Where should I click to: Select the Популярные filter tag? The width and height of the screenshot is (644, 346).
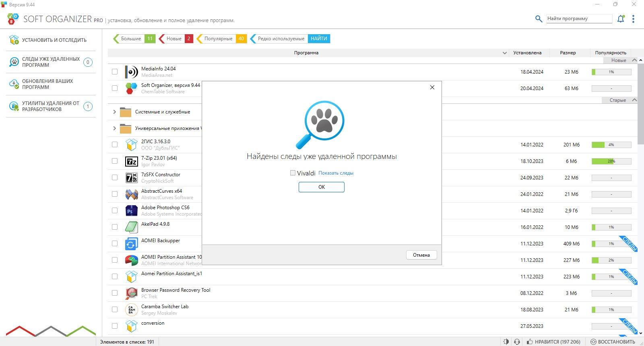pyautogui.click(x=221, y=39)
